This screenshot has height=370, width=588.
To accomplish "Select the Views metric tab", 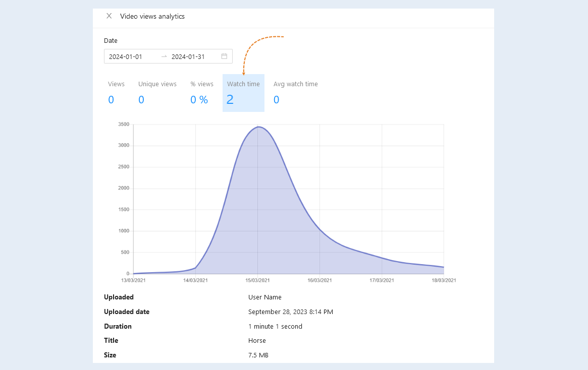I will click(x=116, y=93).
